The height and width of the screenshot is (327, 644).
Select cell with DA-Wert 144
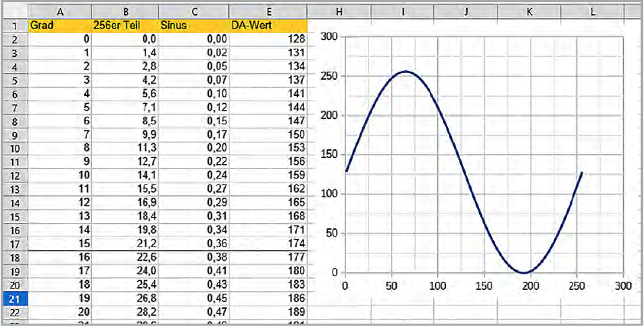point(268,107)
